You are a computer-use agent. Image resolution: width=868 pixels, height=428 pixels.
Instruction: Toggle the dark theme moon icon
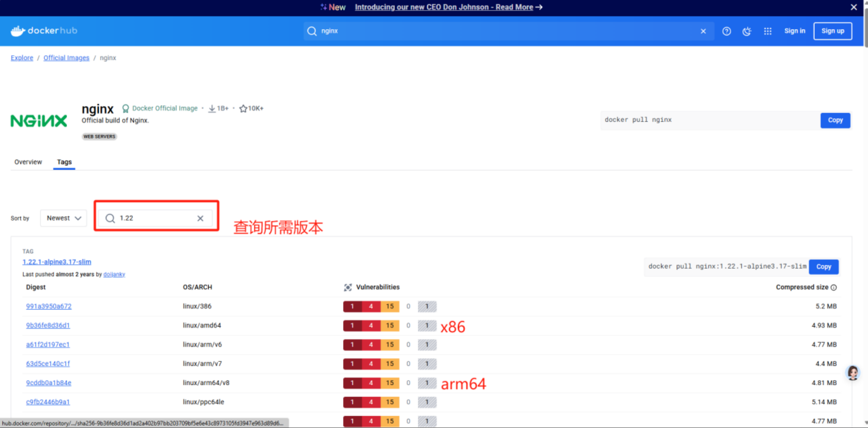(747, 31)
